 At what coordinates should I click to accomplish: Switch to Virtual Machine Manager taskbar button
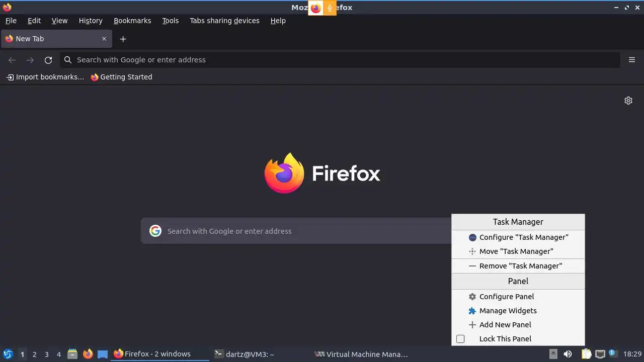click(360, 354)
